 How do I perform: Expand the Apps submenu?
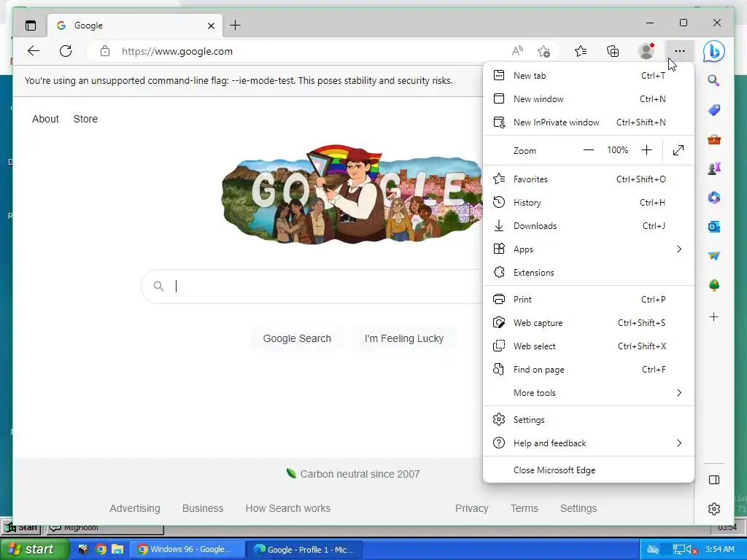pos(589,249)
